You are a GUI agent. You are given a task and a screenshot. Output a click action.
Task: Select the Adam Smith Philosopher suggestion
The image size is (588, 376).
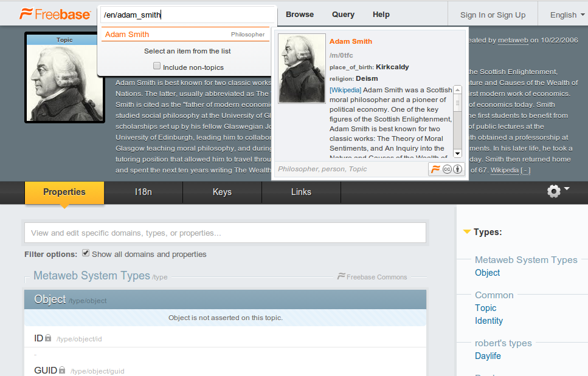[185, 35]
